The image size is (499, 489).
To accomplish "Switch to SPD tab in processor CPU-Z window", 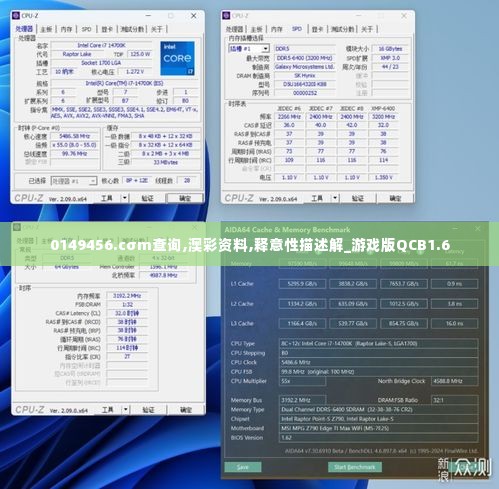I will point(86,29).
